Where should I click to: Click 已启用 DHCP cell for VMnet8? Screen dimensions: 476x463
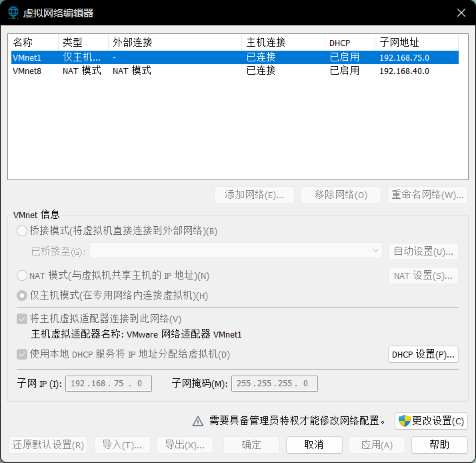coord(345,71)
